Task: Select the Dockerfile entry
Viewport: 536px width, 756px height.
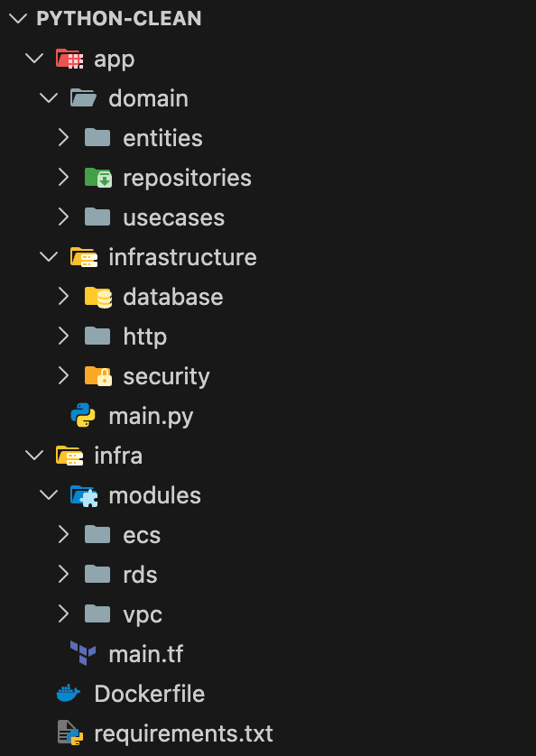Action: [147, 694]
